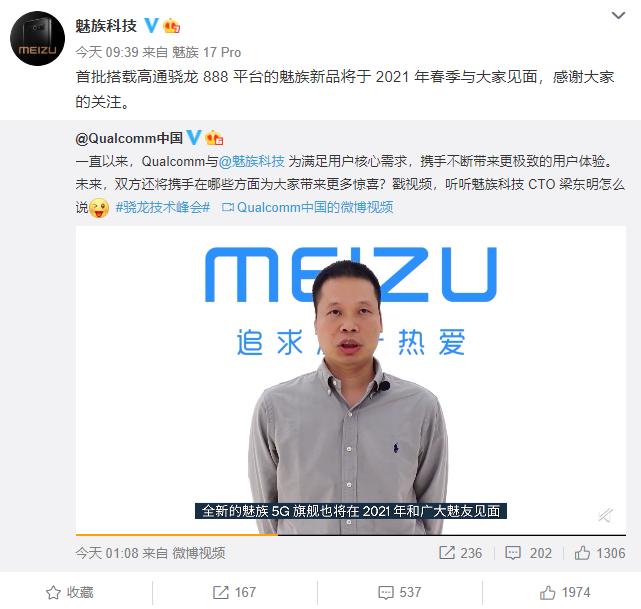Open the post options chevron menu
The width and height of the screenshot is (641, 609).
618,16
